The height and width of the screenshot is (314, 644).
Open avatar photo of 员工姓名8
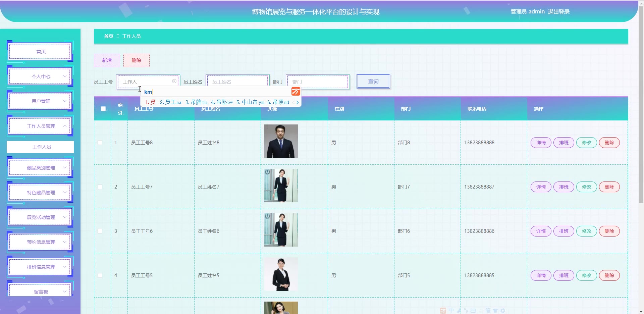point(281,141)
